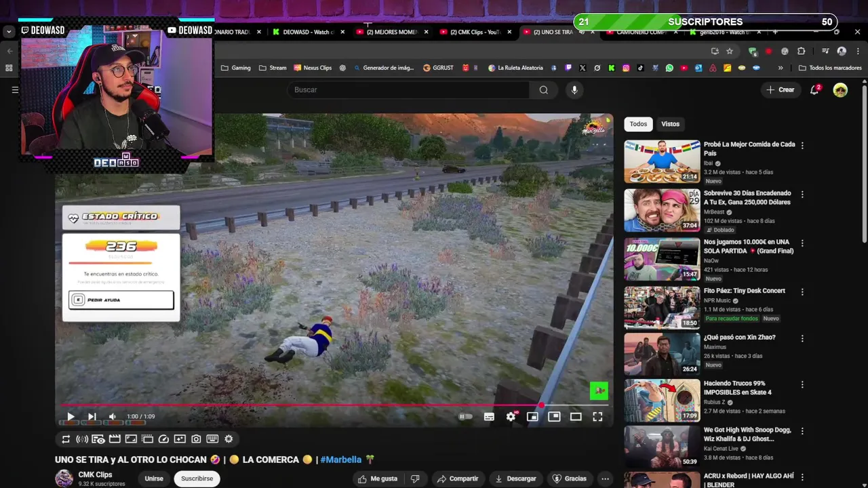
Task: Open options for Sobrevive 30 Días video
Action: click(x=802, y=195)
